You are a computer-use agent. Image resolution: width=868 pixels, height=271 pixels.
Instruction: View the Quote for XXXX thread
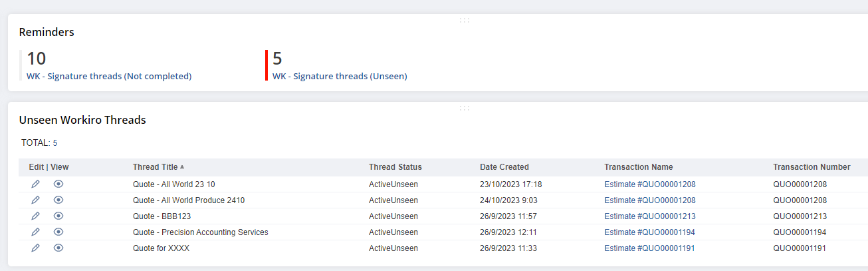coord(58,248)
